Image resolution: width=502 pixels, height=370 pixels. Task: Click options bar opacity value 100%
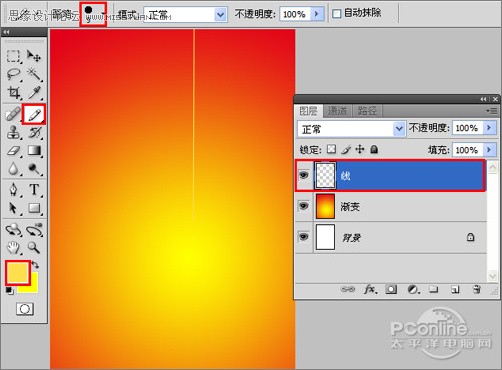coord(295,14)
